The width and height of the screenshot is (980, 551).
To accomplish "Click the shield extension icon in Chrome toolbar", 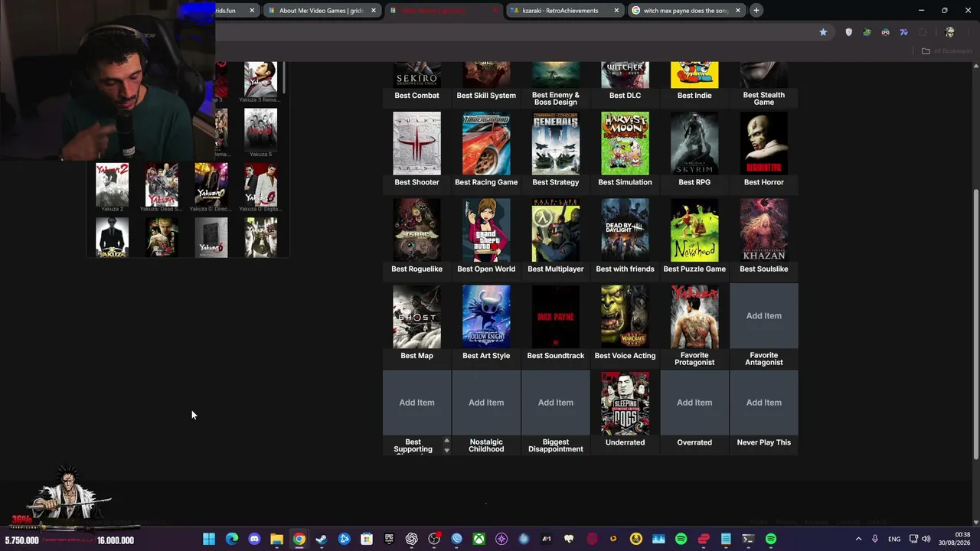I will point(848,32).
